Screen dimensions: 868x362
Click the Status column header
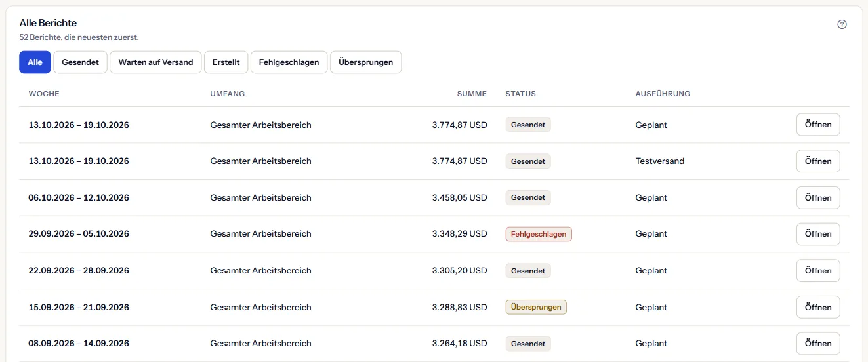coord(521,94)
